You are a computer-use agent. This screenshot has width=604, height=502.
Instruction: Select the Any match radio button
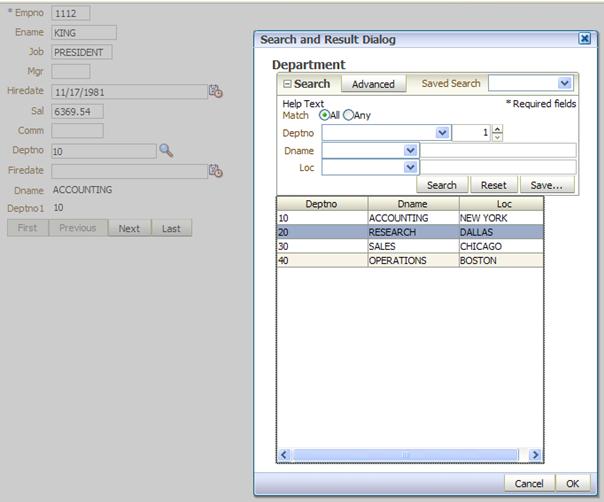348,116
